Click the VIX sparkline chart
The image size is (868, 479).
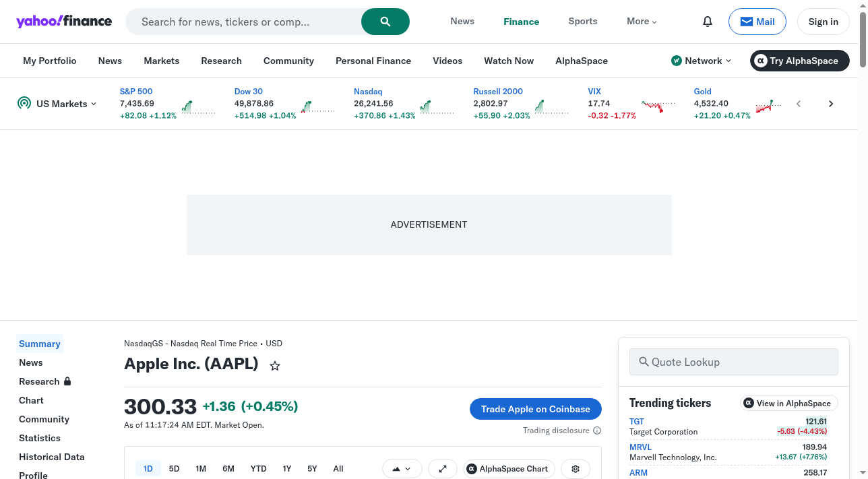658,106
